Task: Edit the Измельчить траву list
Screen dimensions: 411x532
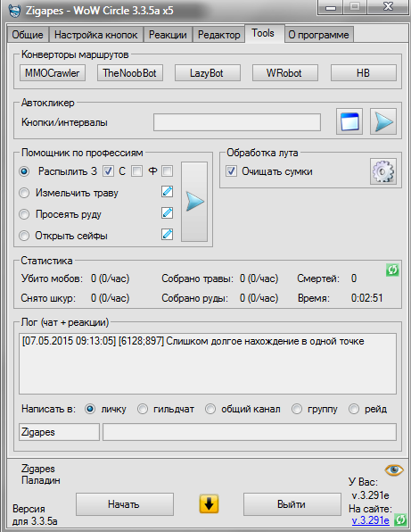Action: pos(167,192)
